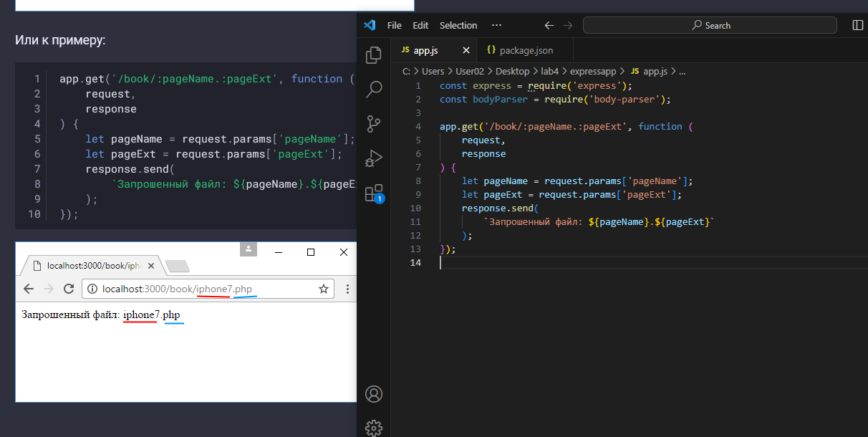Open the Search view in activity bar
868x437 pixels.
click(374, 90)
